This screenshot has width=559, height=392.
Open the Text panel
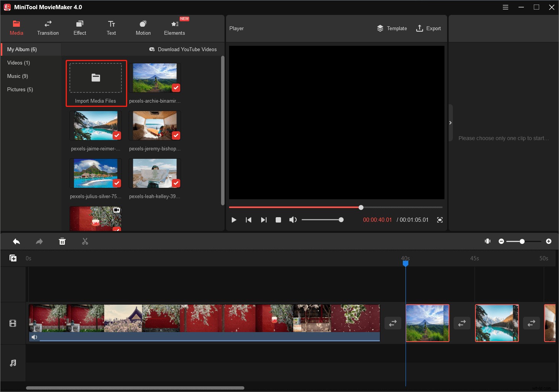(111, 27)
